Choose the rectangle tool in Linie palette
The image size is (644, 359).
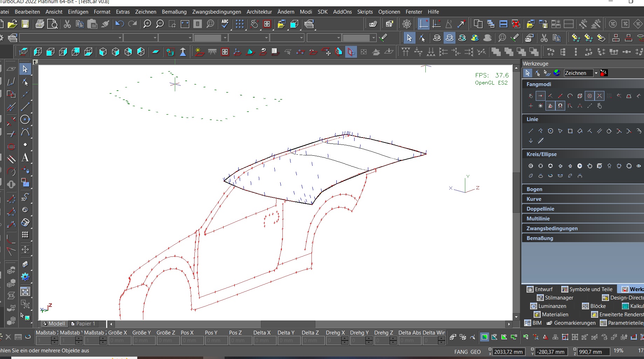(570, 131)
